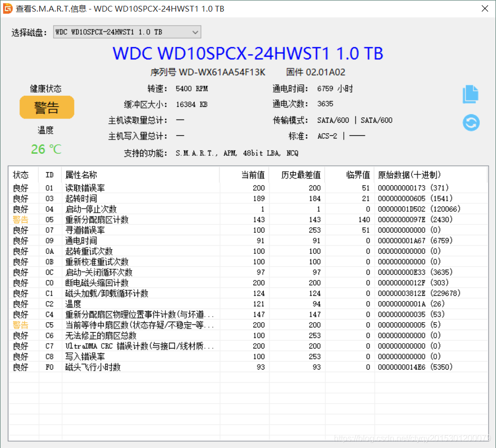Screen dimensions: 496x448
Task: Click the 26 ℃ temperature reading
Action: [46, 149]
